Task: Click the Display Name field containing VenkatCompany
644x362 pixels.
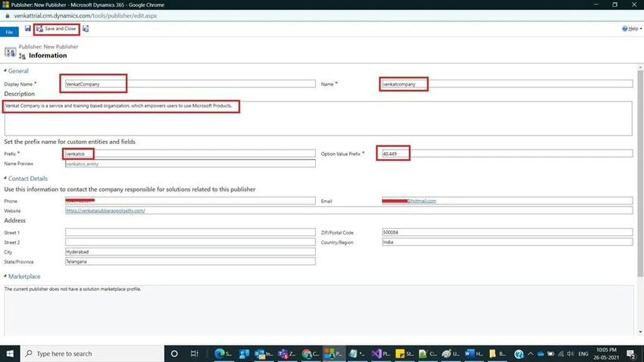Action: tap(190, 84)
